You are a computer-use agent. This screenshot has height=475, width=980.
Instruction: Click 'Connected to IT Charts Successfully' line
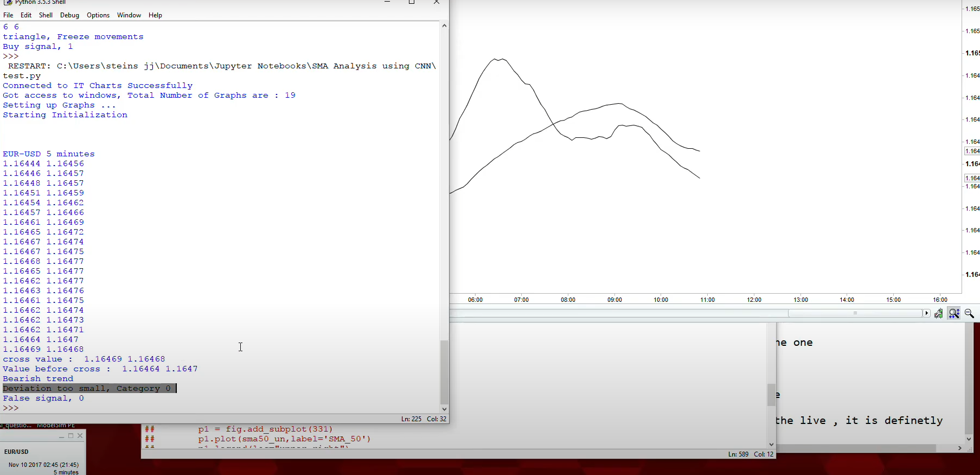[98, 86]
